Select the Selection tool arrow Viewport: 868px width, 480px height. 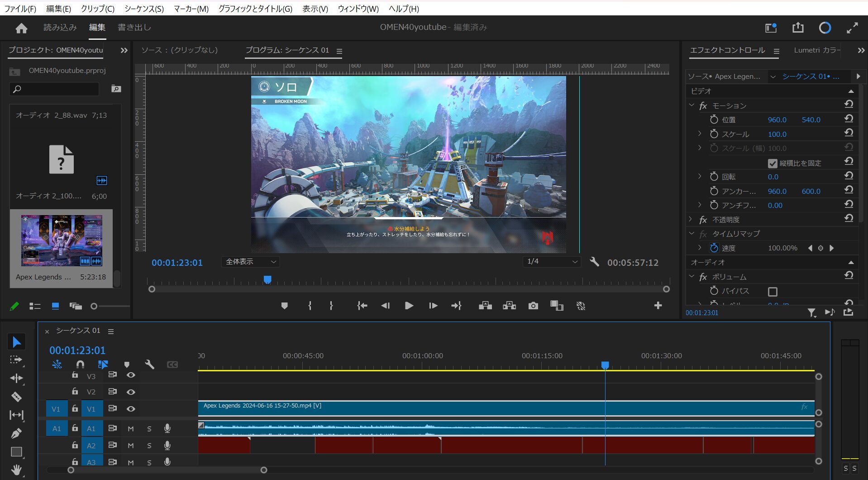coord(16,342)
